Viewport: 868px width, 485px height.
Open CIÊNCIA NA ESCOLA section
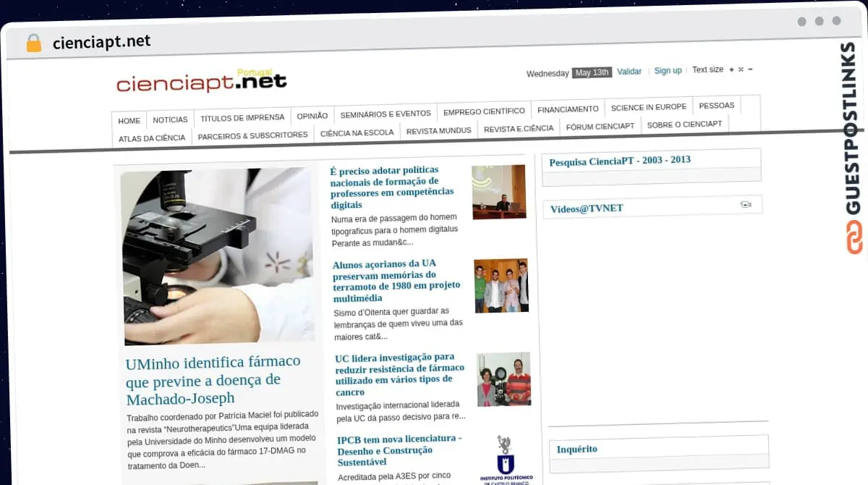[x=357, y=132]
